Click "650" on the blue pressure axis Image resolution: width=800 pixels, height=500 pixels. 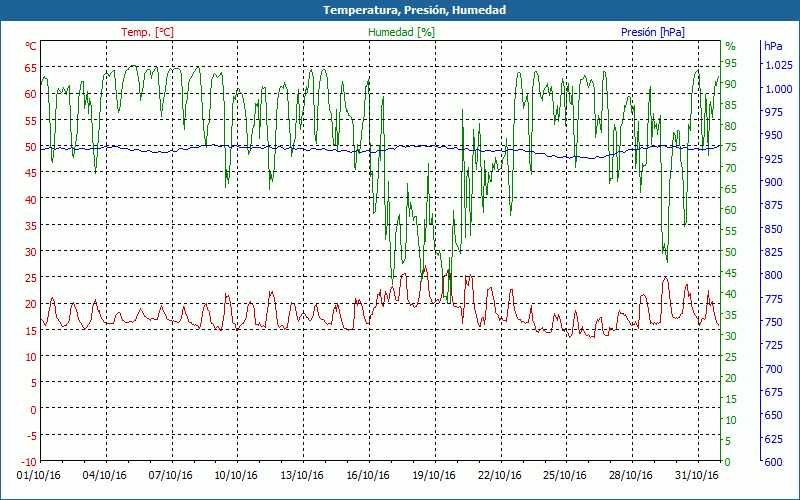tap(774, 415)
